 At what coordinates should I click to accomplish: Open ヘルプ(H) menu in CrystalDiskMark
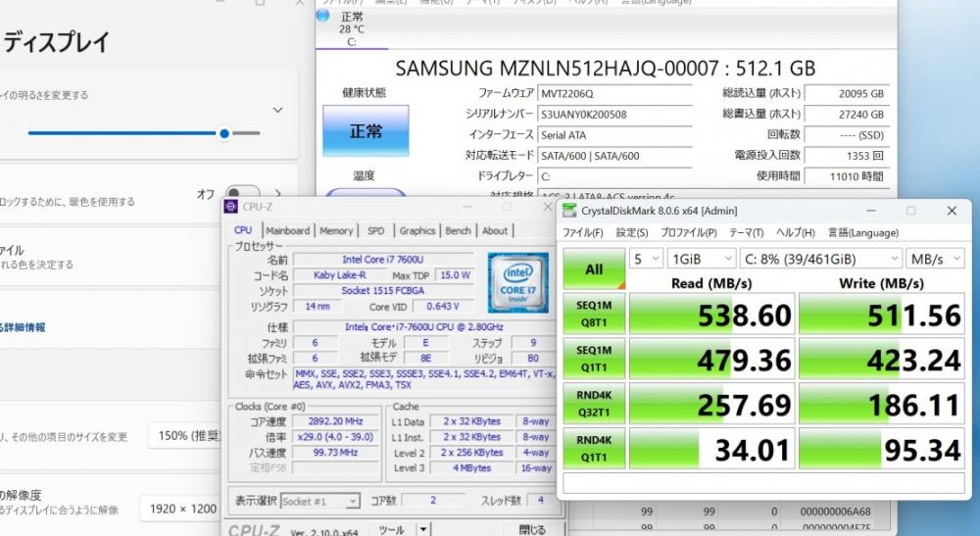click(x=795, y=232)
